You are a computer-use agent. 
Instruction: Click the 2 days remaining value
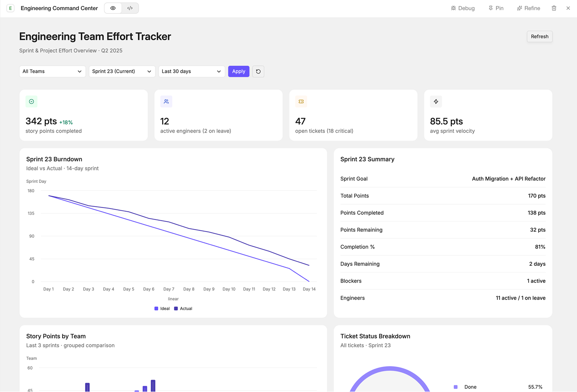(537, 264)
